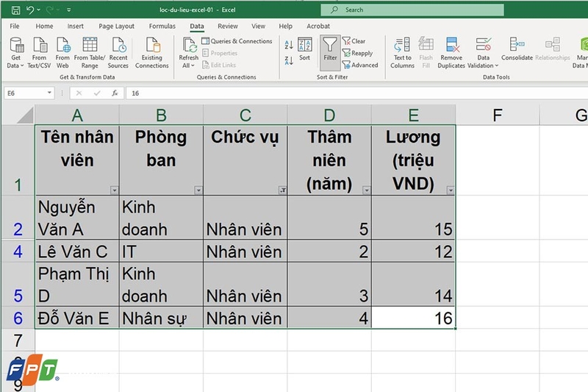Sort Z to A descending

click(289, 60)
